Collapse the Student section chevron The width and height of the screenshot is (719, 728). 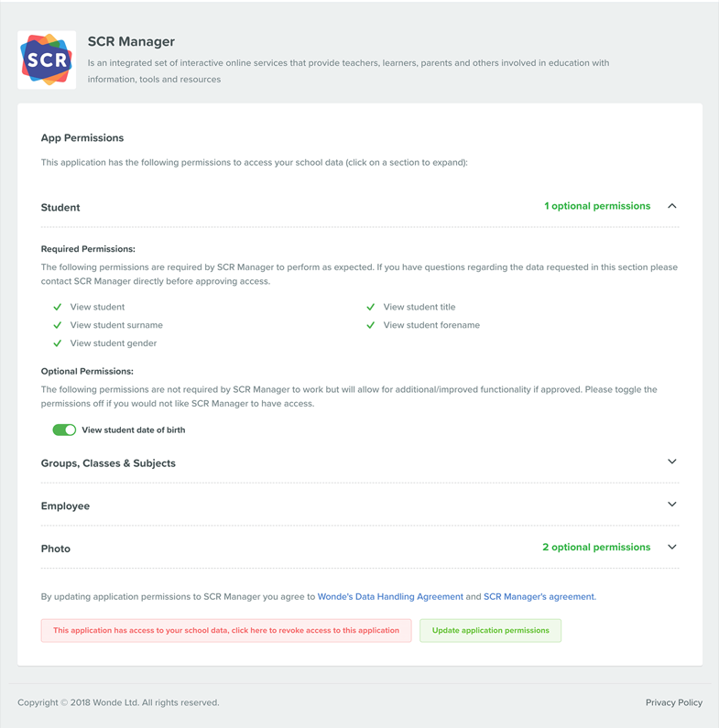pos(671,206)
